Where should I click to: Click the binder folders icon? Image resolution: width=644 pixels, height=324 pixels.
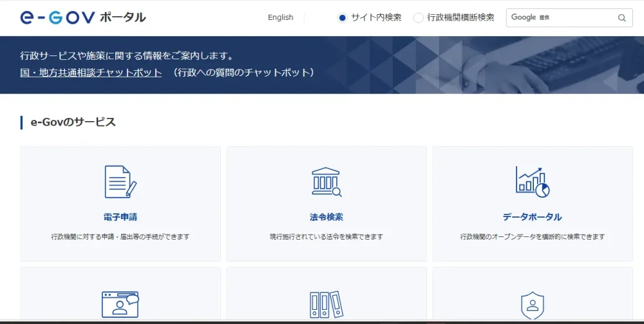click(327, 304)
